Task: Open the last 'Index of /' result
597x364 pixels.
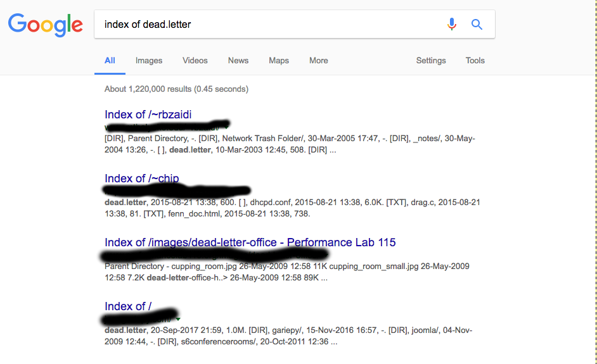Action: 128,306
